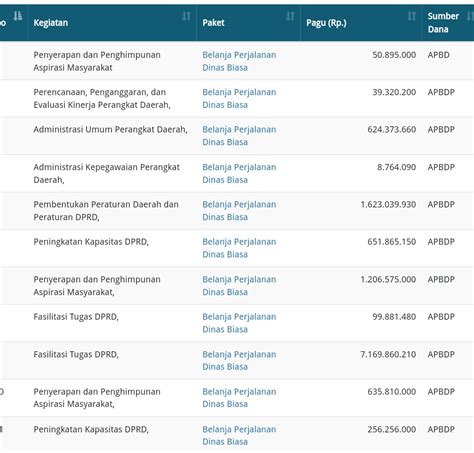Open Belanja Perjalanan Dinas Biasa link for 50.895.000
The height and width of the screenshot is (453, 474).
tap(239, 61)
